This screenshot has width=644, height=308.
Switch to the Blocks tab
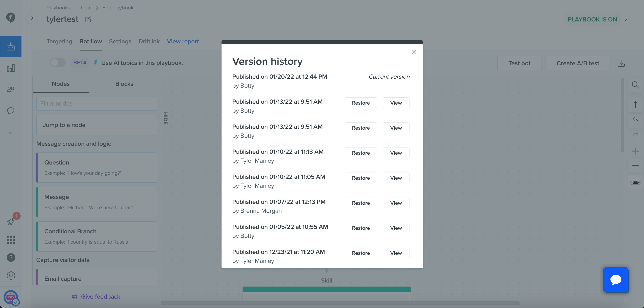(124, 84)
